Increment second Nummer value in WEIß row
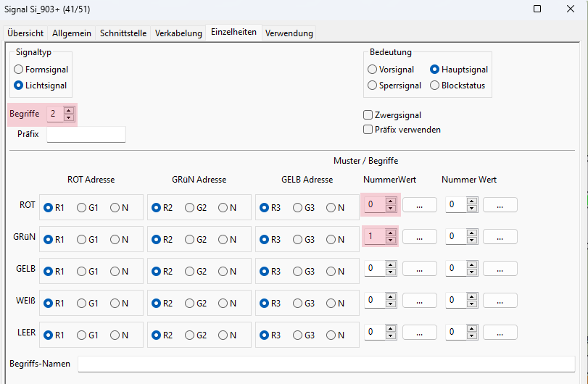 tap(471, 297)
